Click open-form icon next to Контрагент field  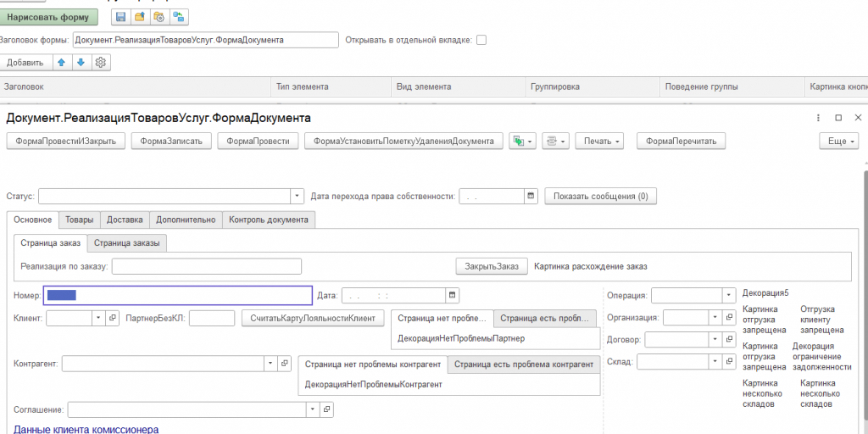coord(284,363)
